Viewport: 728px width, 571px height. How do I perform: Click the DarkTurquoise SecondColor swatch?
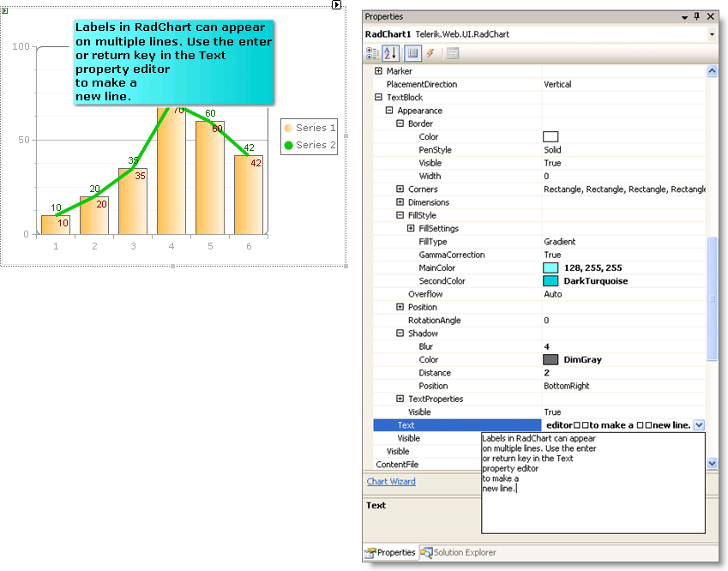pyautogui.click(x=551, y=280)
